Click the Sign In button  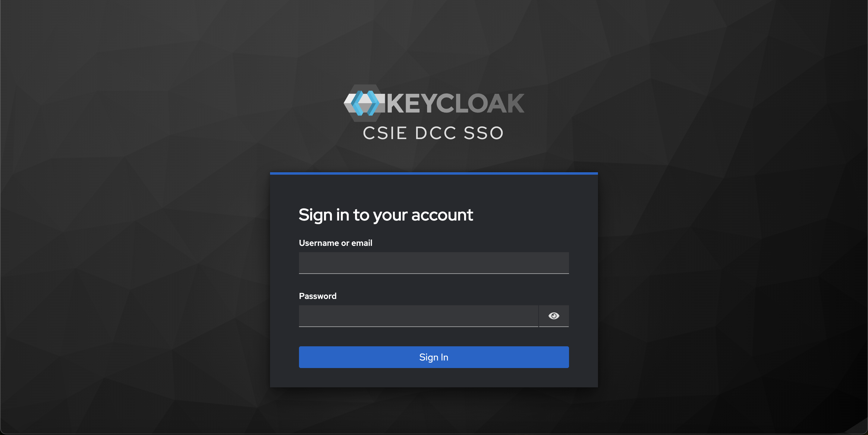pyautogui.click(x=434, y=357)
